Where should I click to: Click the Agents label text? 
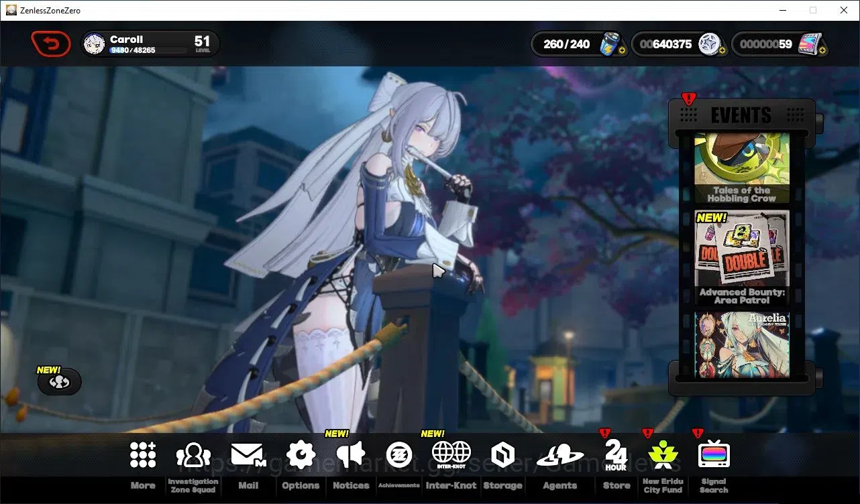point(559,485)
